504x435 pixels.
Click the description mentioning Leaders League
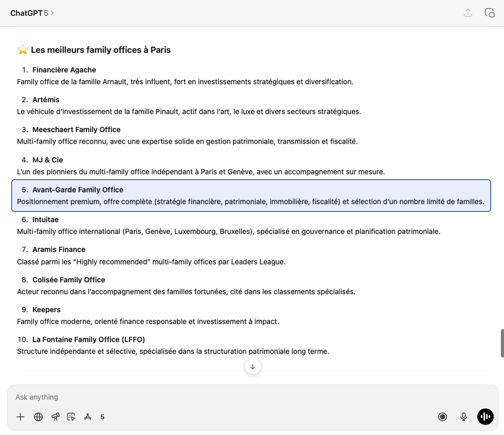pyautogui.click(x=151, y=262)
